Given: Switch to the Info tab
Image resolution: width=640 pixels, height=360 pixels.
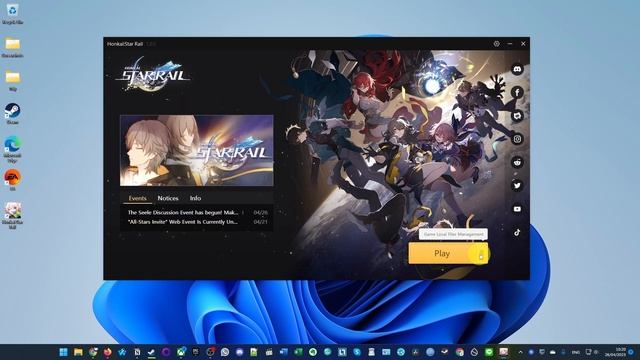Looking at the screenshot, I should pyautogui.click(x=195, y=198).
